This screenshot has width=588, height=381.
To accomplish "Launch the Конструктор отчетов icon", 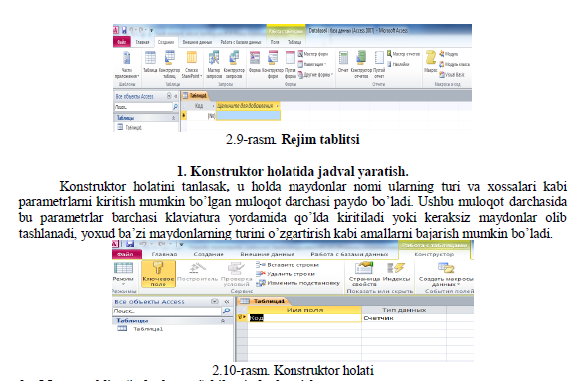I will tap(361, 58).
